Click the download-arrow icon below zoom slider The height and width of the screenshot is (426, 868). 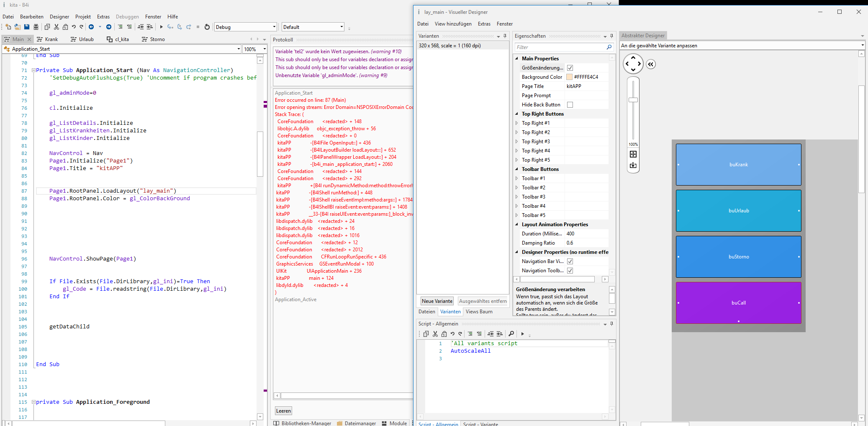pyautogui.click(x=633, y=165)
